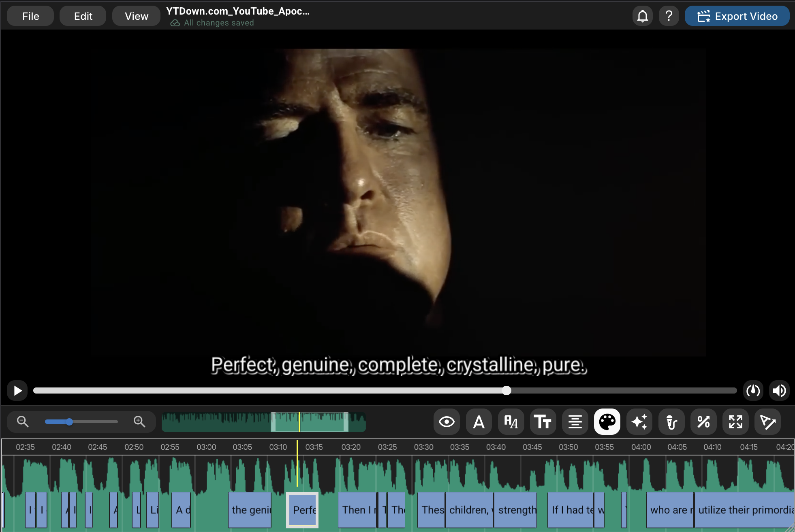Open the text size Tt tool
This screenshot has width=795, height=532.
coord(543,422)
